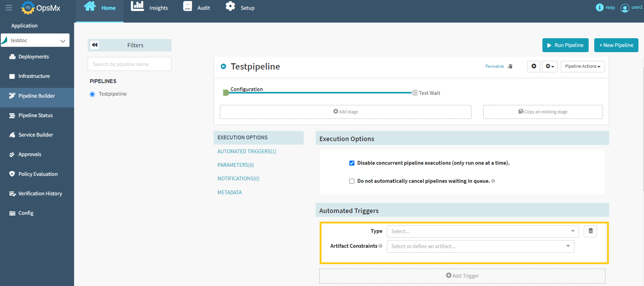Open the testdoc application selector
This screenshot has height=286, width=644.
coord(35,40)
